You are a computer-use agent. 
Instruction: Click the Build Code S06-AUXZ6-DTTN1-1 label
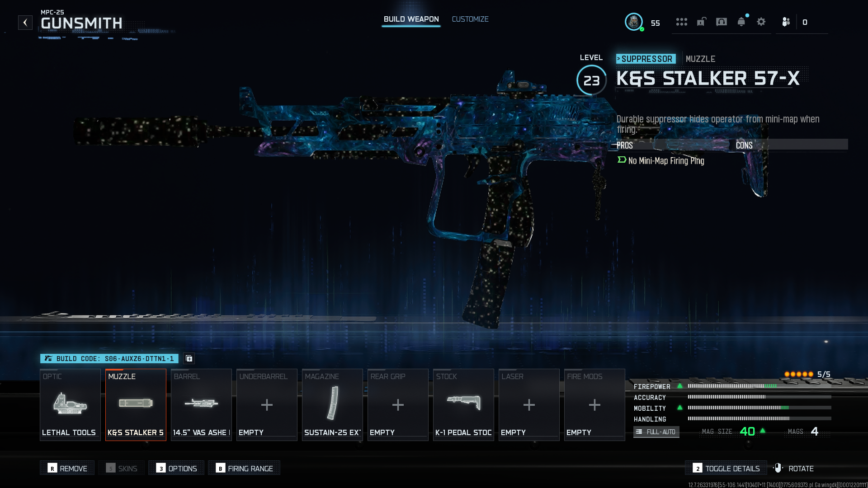pyautogui.click(x=109, y=358)
